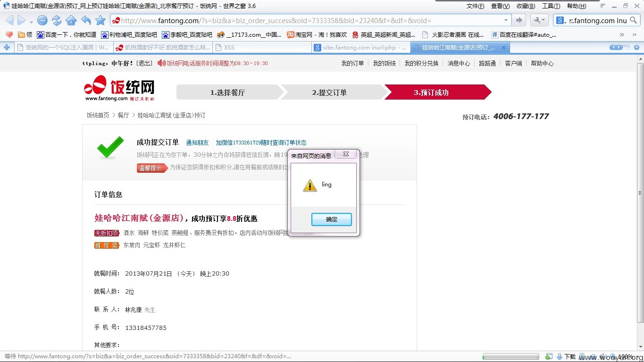Click the yellow warning icon in dialog
Viewport: 644px width, 362px height.
(310, 185)
